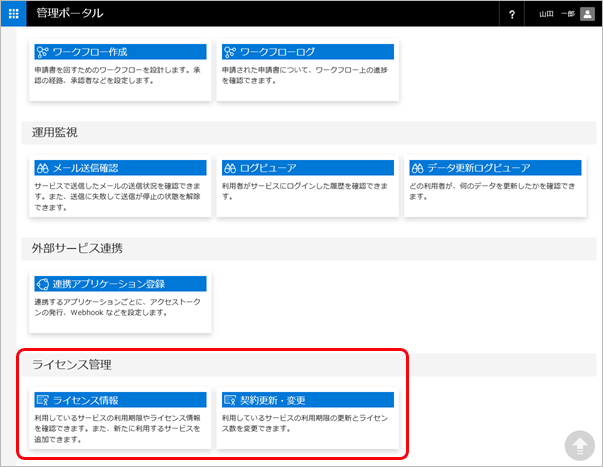Click the certificate icon on ライセンス情報
The width and height of the screenshot is (603, 467).
(42, 400)
